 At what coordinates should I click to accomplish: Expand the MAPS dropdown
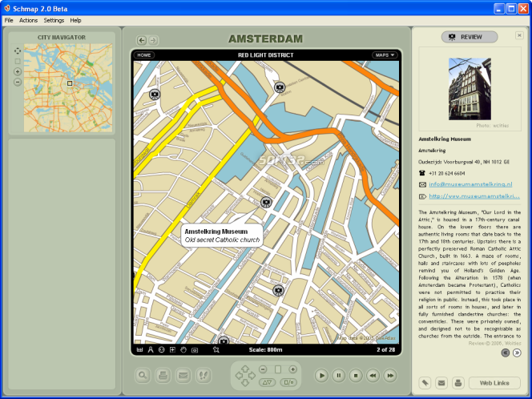point(385,55)
